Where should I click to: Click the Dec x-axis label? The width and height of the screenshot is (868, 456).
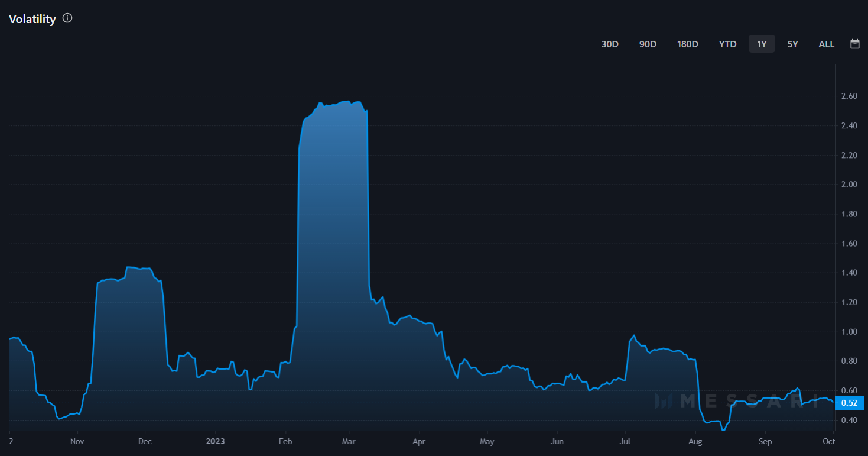145,441
